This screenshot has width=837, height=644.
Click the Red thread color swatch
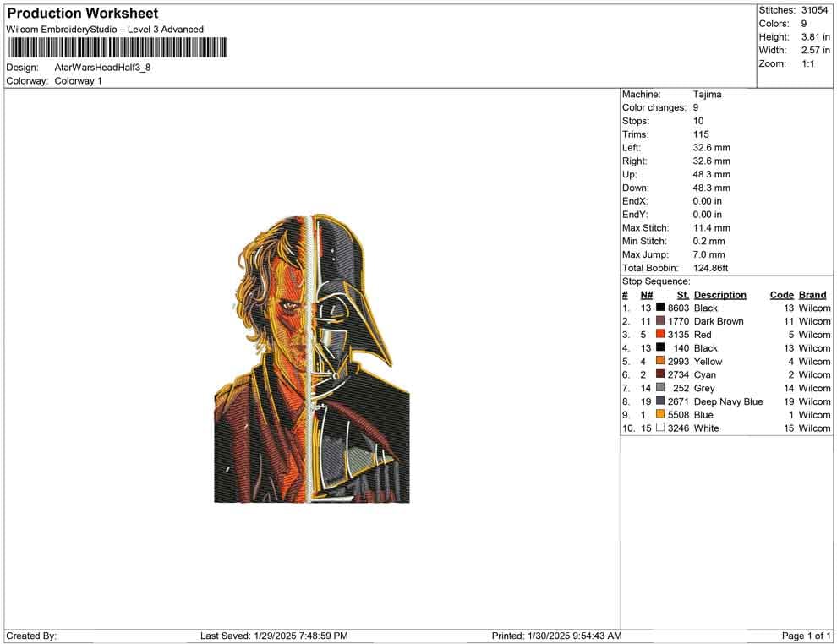[x=660, y=334]
